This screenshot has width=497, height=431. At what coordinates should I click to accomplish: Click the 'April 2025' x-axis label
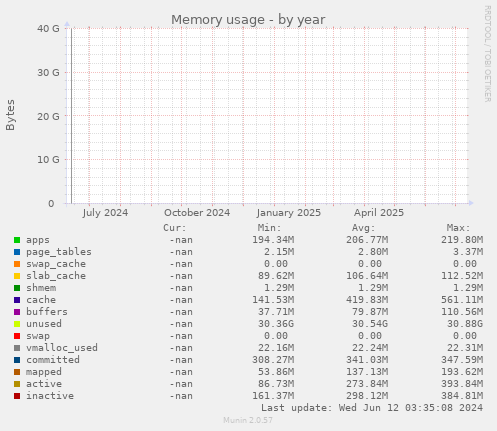click(379, 213)
